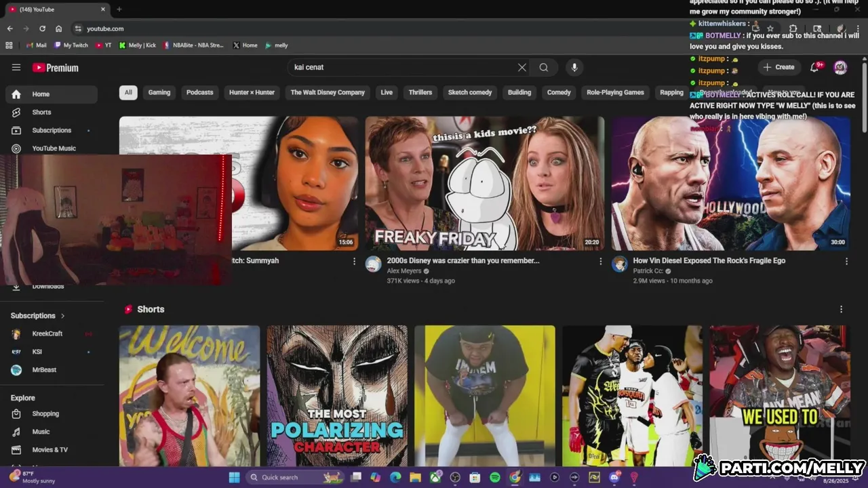Open the 'Welcome' sign short
Viewport: 868px width, 488px height.
189,396
